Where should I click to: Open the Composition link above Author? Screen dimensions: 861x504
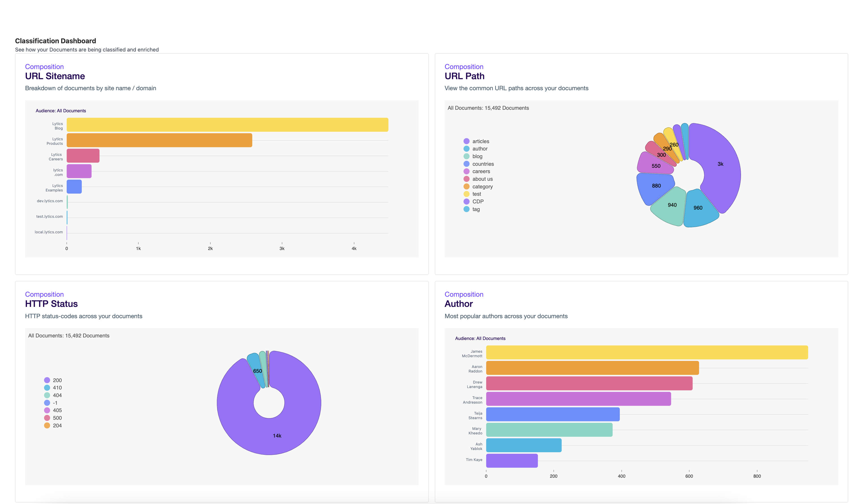point(464,294)
